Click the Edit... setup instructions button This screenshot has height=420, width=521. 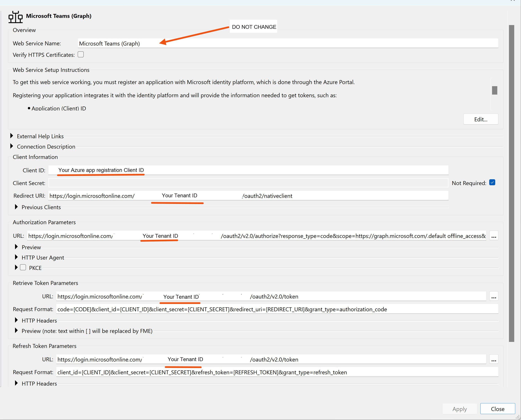tap(481, 119)
